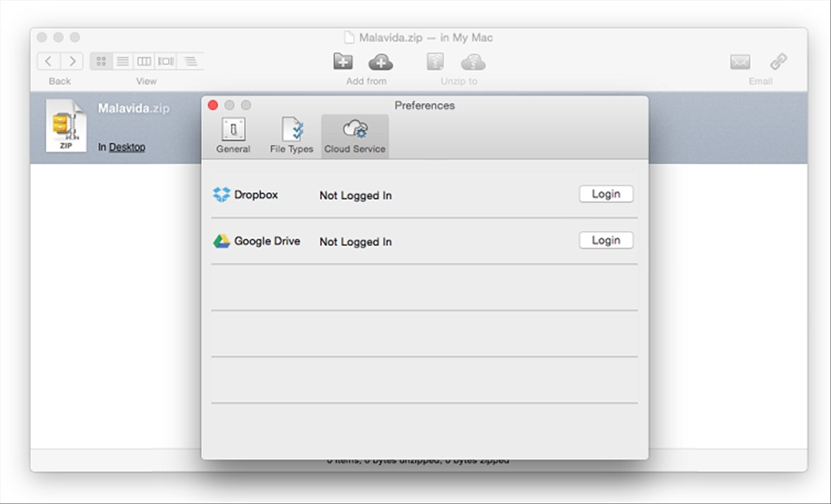Switch to list view
The height and width of the screenshot is (504, 831).
coord(123,61)
